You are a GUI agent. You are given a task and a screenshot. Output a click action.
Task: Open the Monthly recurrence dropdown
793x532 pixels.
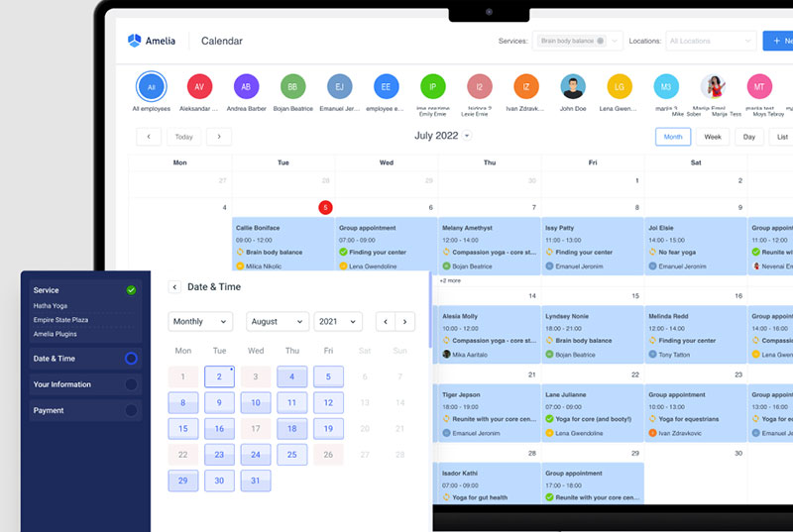click(x=200, y=321)
